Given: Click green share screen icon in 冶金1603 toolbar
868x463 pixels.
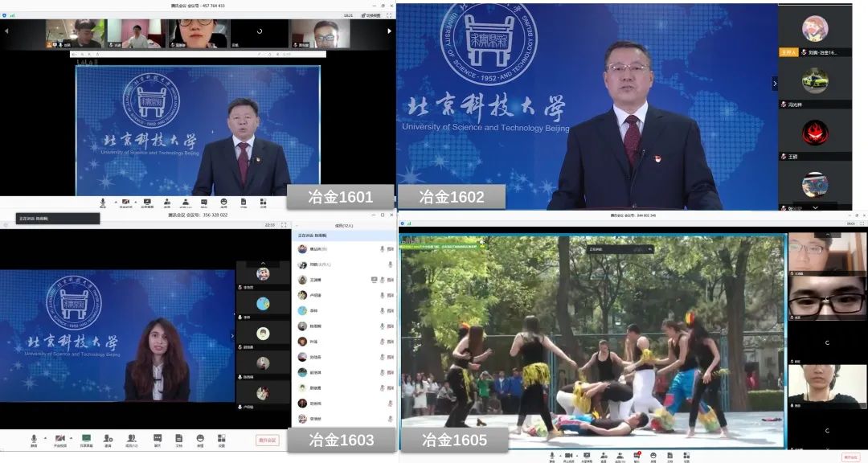Looking at the screenshot, I should [x=85, y=439].
